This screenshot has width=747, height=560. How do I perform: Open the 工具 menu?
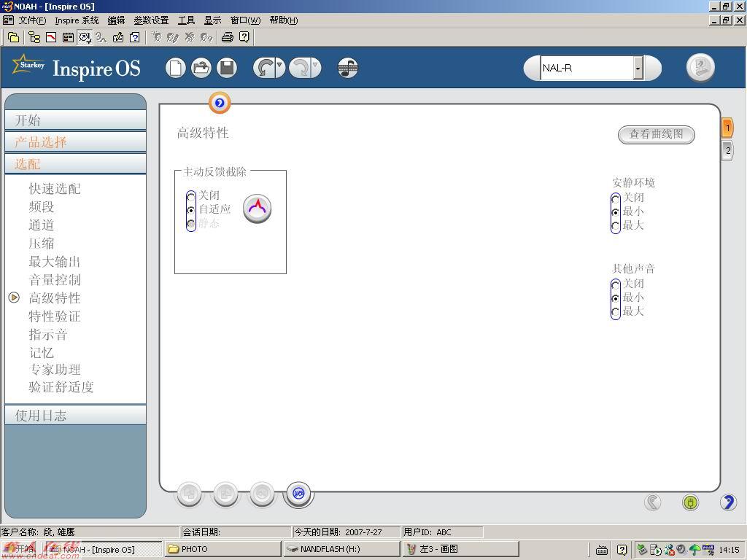[186, 20]
